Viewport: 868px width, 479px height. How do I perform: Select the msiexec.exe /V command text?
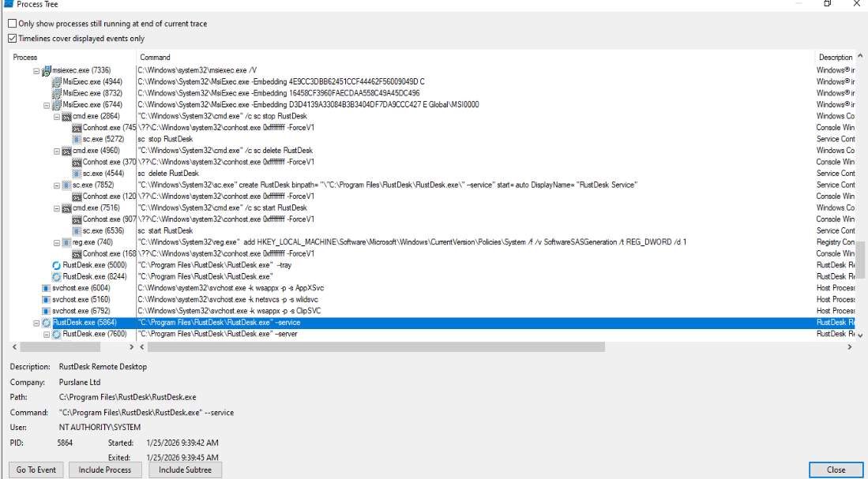pyautogui.click(x=197, y=70)
